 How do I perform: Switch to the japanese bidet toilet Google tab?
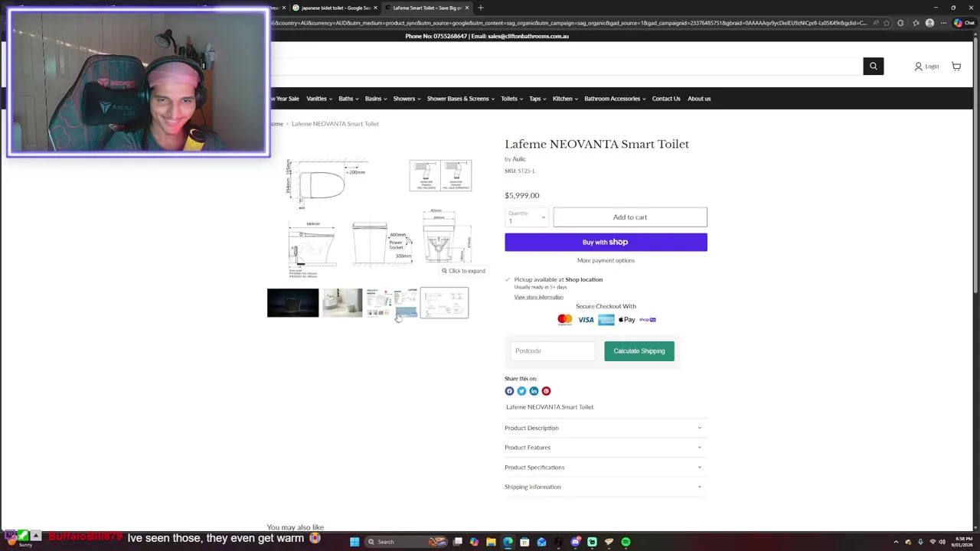click(x=335, y=8)
